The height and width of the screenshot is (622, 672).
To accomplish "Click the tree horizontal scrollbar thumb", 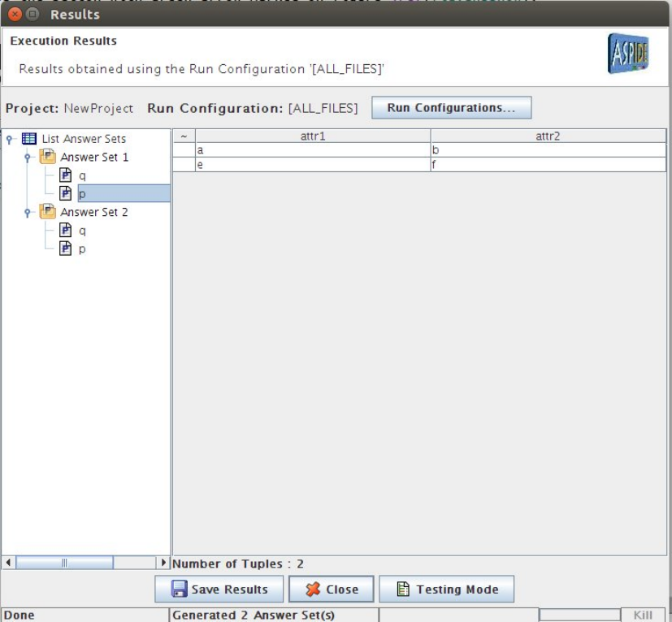I will [x=64, y=563].
